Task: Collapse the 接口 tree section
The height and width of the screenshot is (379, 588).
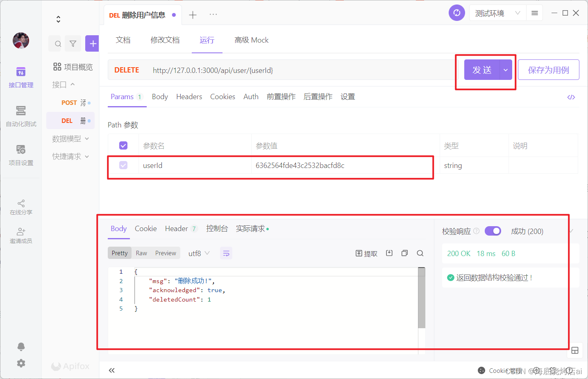Action: click(x=64, y=84)
